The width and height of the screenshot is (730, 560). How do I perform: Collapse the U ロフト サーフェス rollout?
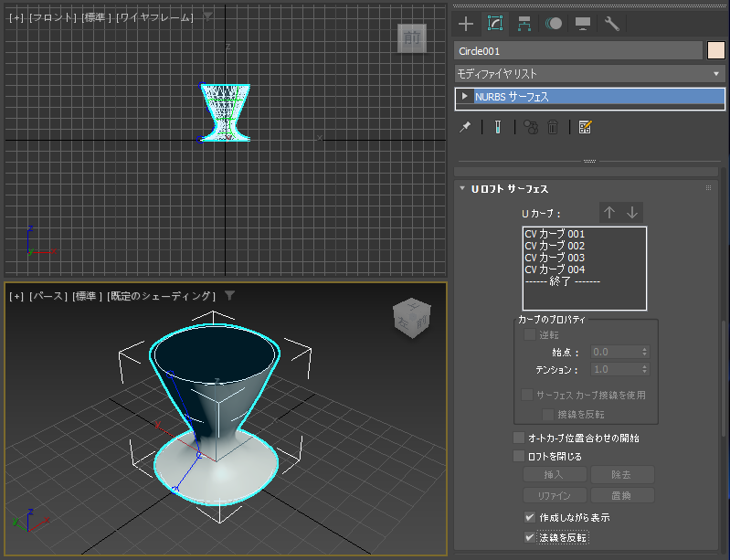click(462, 188)
